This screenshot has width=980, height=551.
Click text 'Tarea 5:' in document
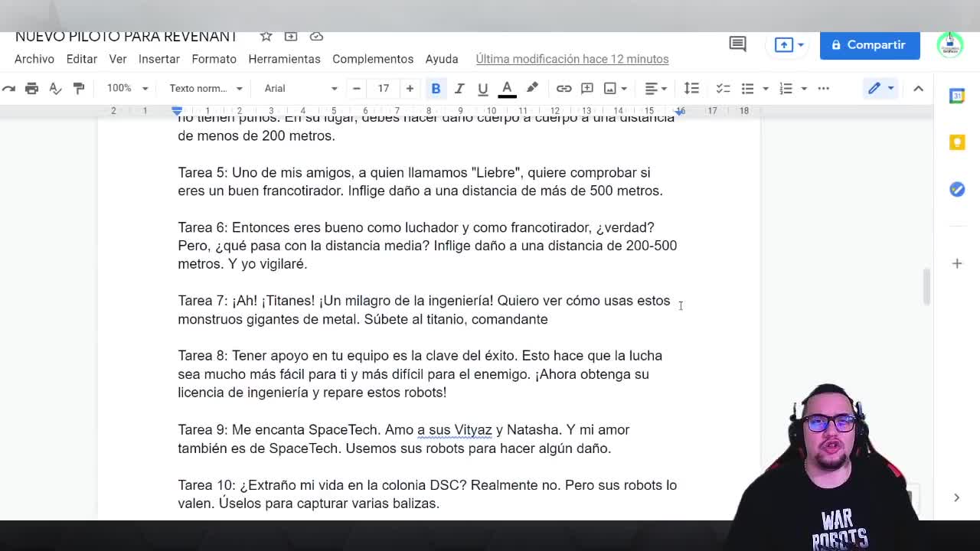click(203, 173)
